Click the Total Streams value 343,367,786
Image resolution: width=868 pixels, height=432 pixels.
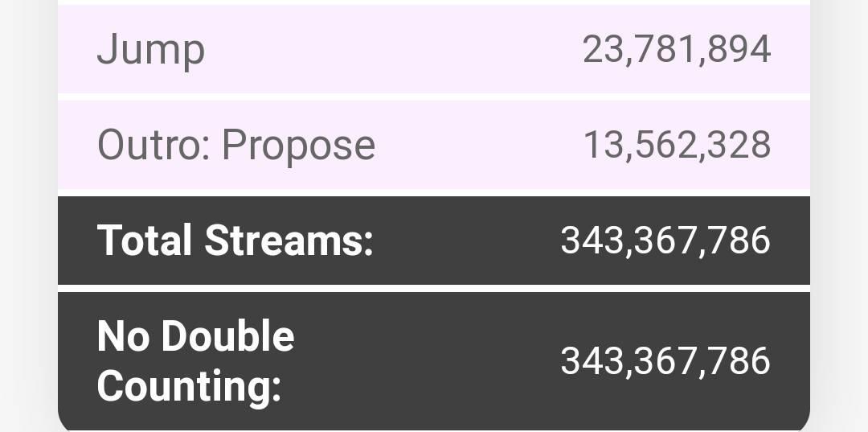[x=665, y=241]
